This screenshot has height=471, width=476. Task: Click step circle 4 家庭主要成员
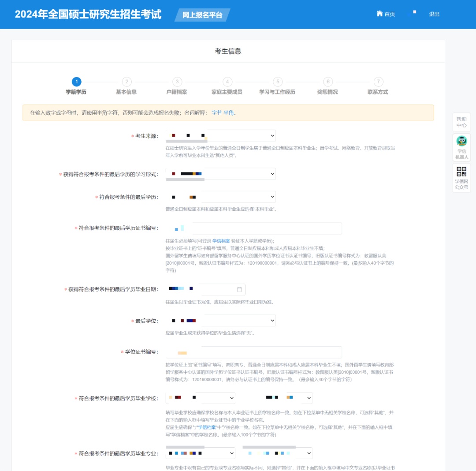tap(227, 82)
